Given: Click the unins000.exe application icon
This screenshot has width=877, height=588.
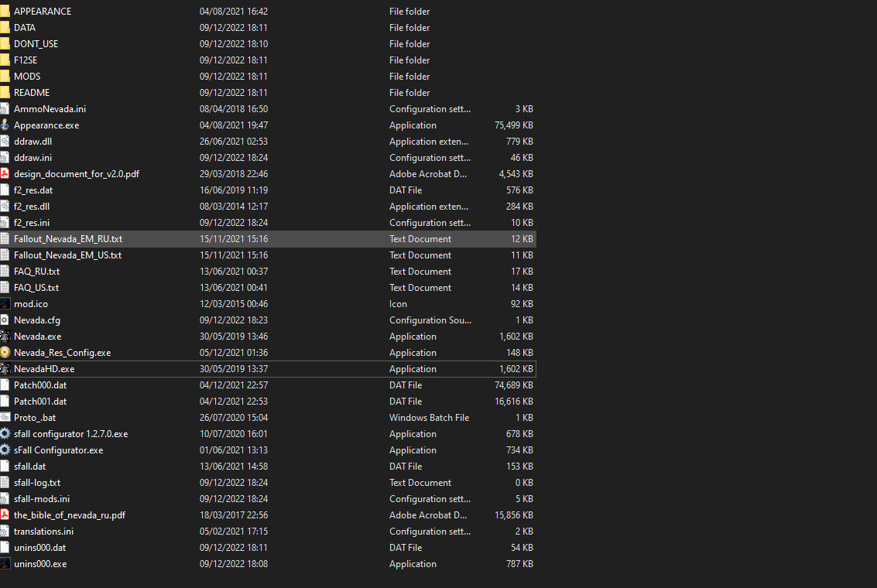Looking at the screenshot, I should click(5, 564).
